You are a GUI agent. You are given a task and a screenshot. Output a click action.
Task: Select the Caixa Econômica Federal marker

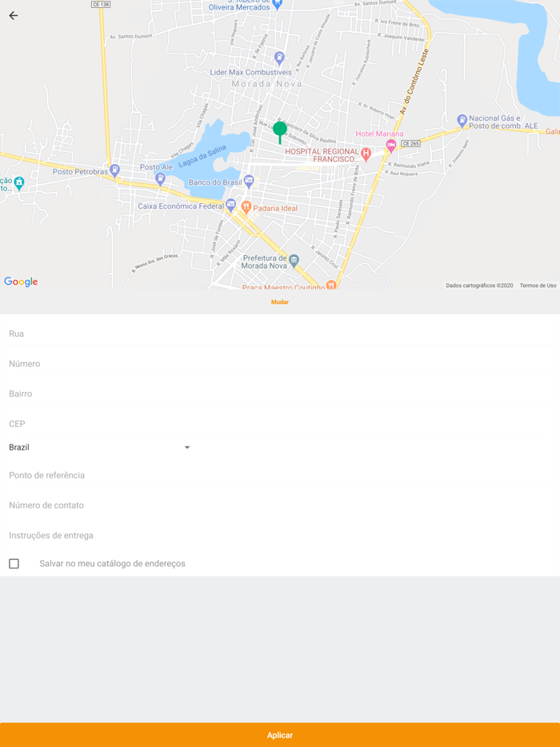tap(230, 205)
